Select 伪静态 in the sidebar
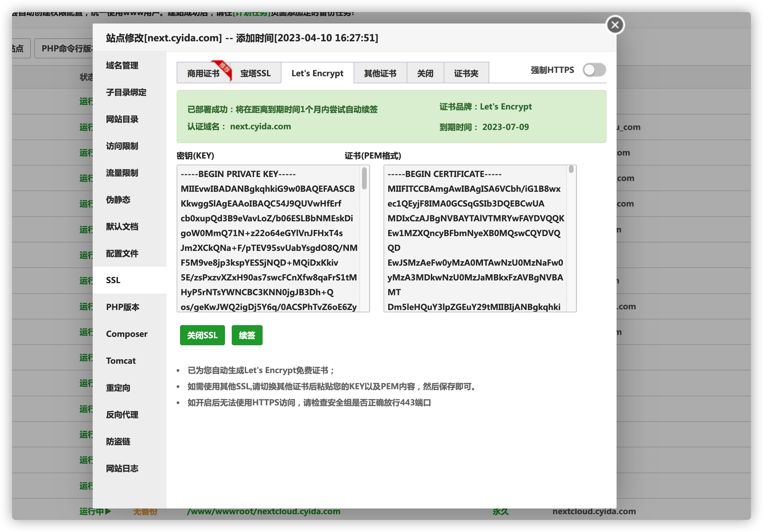 (118, 200)
